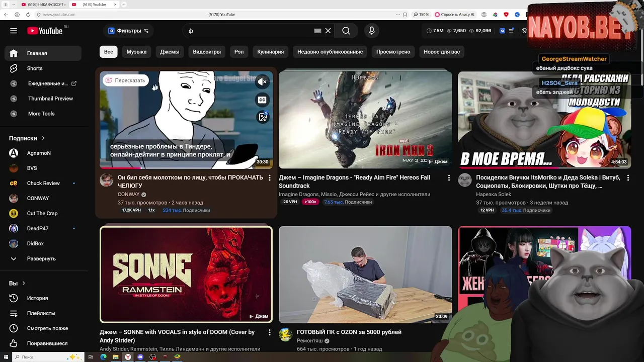Click Нарезка Solek channel avatar
644x362 pixels.
click(464, 180)
